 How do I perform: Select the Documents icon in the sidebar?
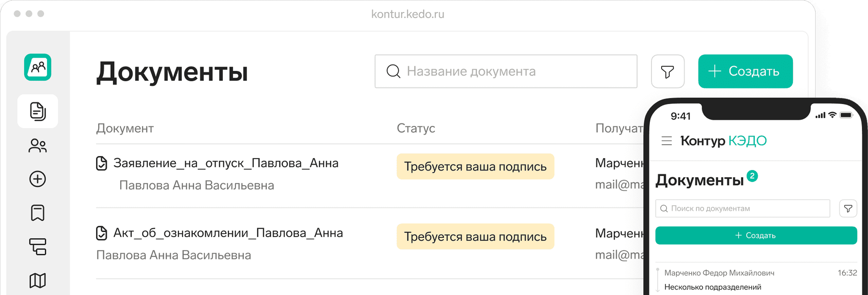click(x=38, y=111)
